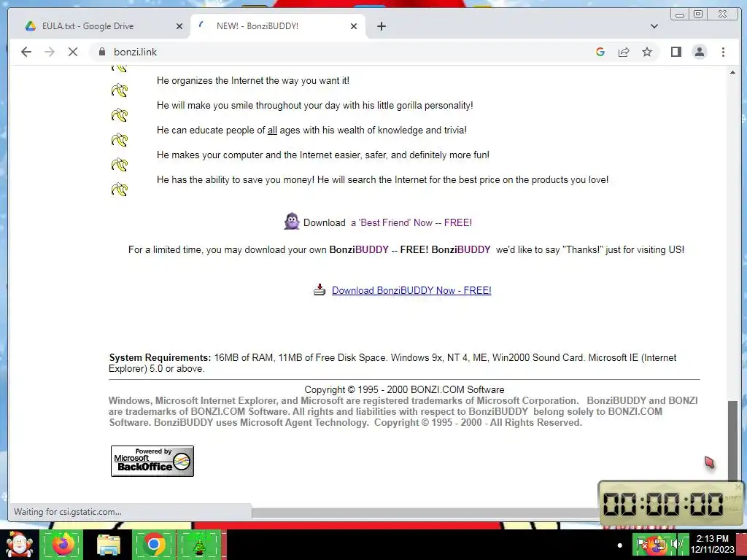This screenshot has height=560, width=747.
Task: Click banana bullet beside 'makes your computer'
Action: click(120, 164)
